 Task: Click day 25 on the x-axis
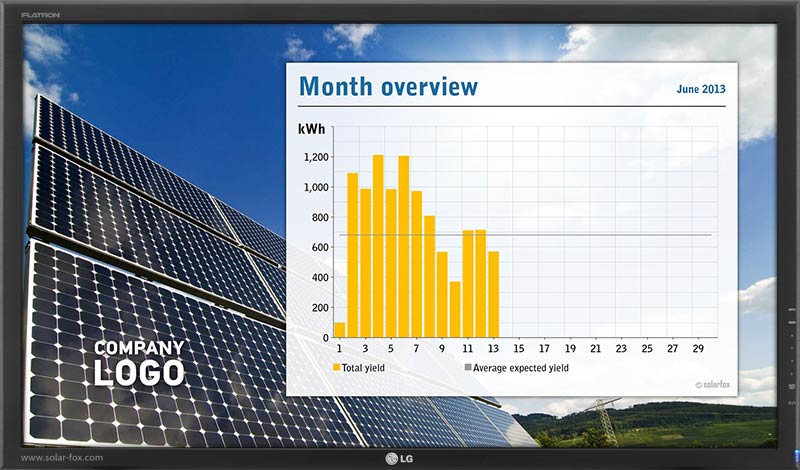pyautogui.click(x=647, y=349)
